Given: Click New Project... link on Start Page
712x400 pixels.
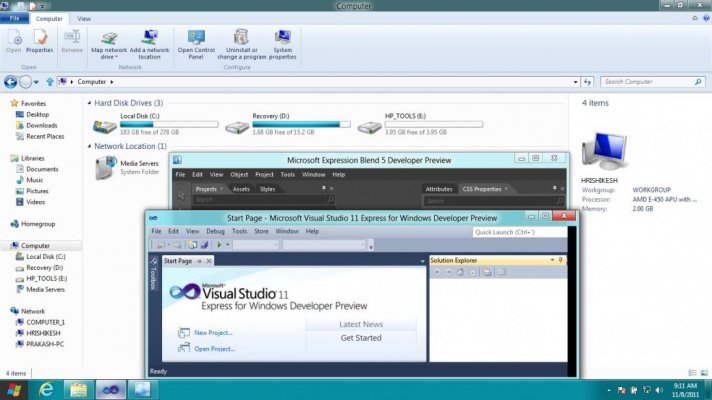Looking at the screenshot, I should (x=213, y=332).
